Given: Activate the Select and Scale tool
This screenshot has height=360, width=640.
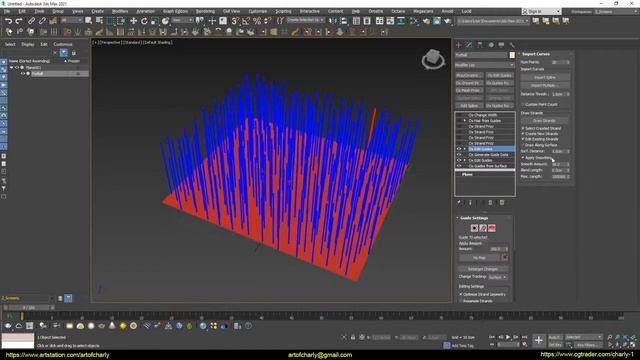Looking at the screenshot, I should (155, 20).
